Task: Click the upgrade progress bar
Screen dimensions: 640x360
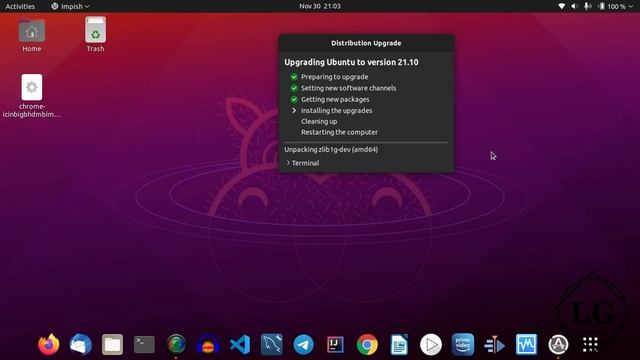Action: (366, 142)
